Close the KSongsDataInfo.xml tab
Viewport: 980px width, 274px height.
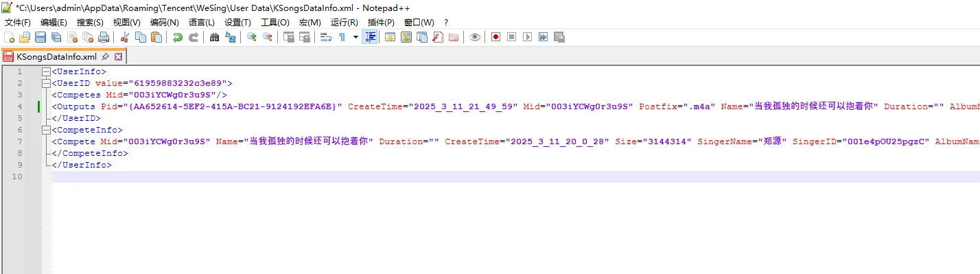[x=118, y=57]
